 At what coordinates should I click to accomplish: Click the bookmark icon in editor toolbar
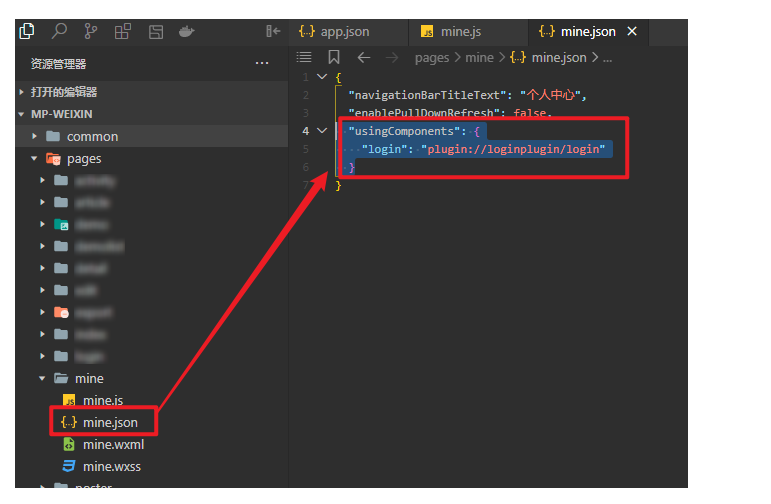coord(334,57)
